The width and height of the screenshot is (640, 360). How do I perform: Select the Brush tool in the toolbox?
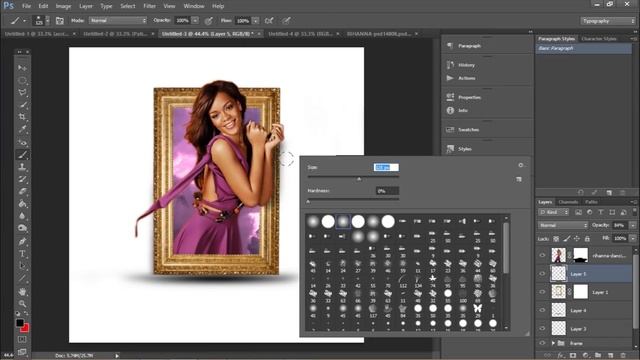click(22, 155)
